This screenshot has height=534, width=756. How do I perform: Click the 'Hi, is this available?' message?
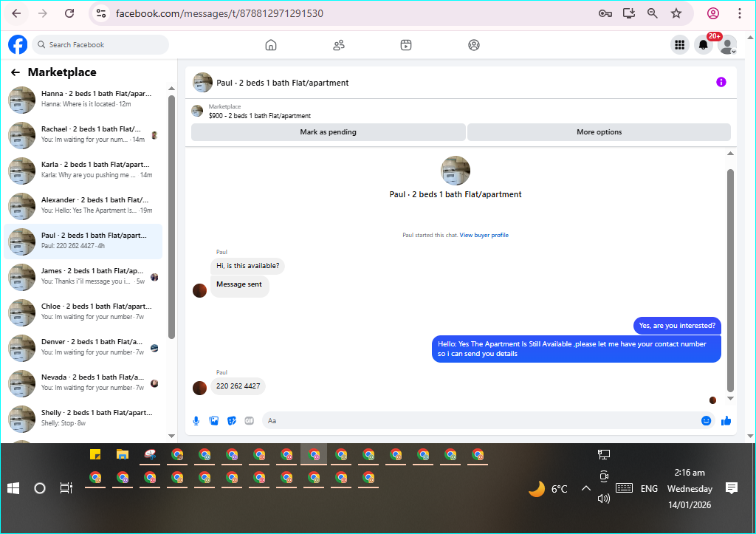(x=247, y=266)
